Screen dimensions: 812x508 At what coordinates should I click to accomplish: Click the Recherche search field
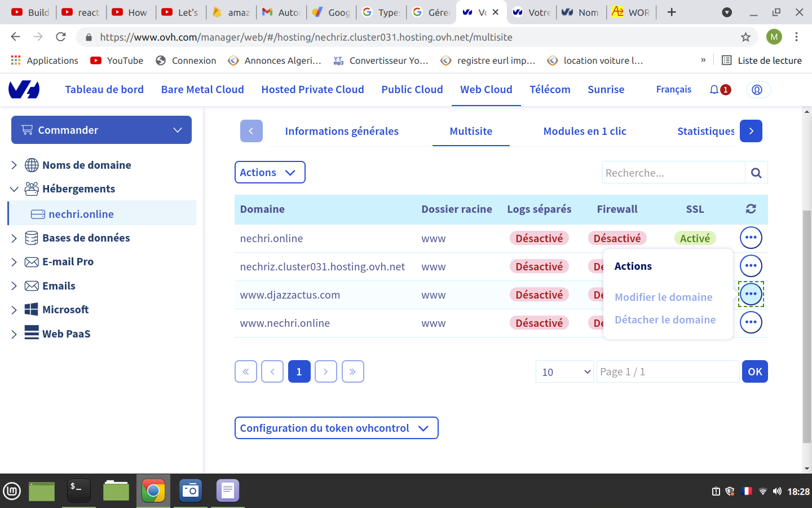(673, 173)
